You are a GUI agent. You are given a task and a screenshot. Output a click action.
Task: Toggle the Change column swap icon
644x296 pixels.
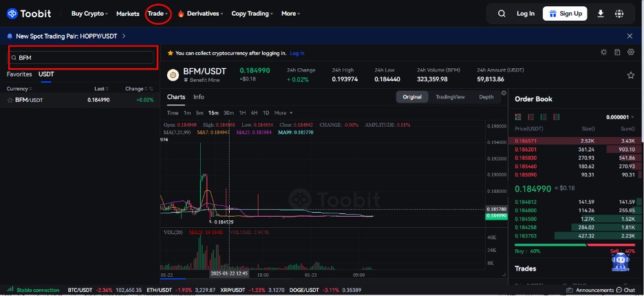tap(151, 89)
